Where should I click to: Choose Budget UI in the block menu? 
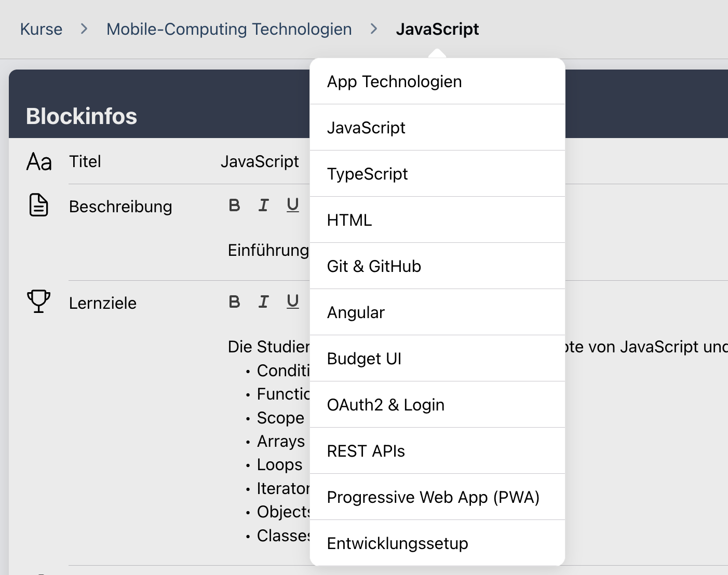click(437, 359)
